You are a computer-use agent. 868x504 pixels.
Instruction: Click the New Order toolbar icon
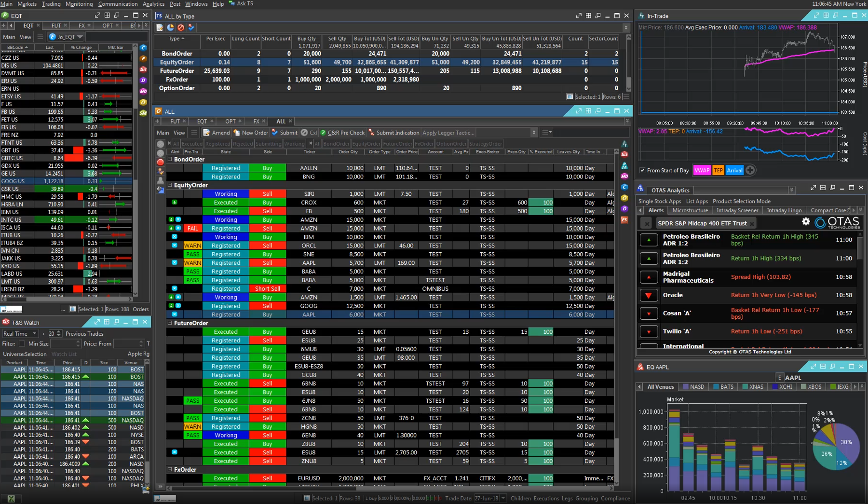click(x=237, y=133)
